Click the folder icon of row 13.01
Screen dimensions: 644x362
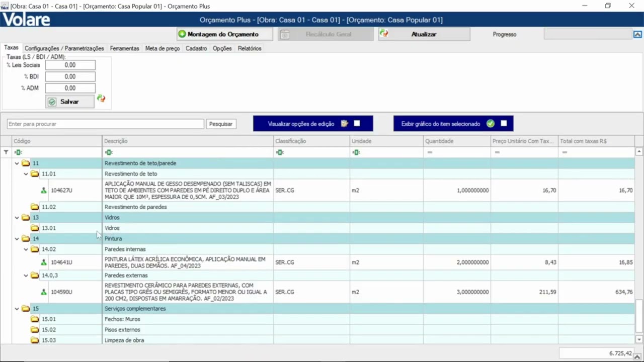click(x=35, y=228)
